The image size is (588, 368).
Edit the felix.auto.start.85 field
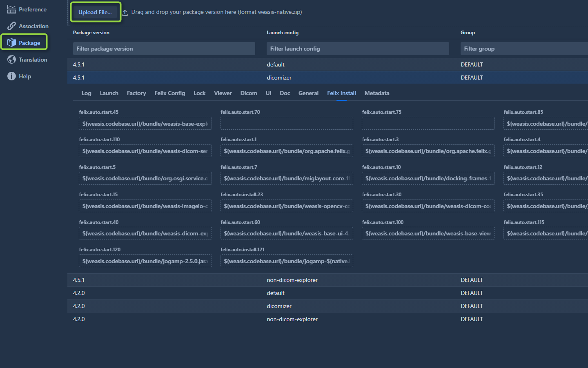tap(546, 124)
